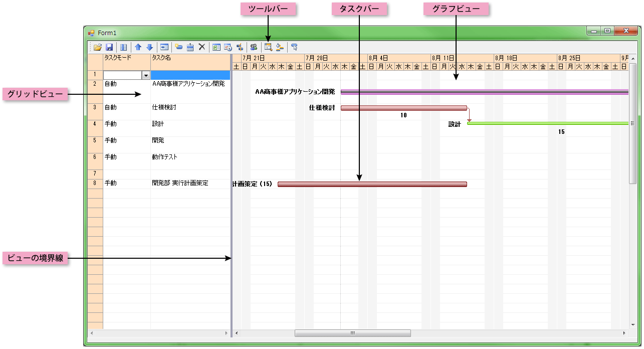Click the resources assignment icon

[254, 47]
